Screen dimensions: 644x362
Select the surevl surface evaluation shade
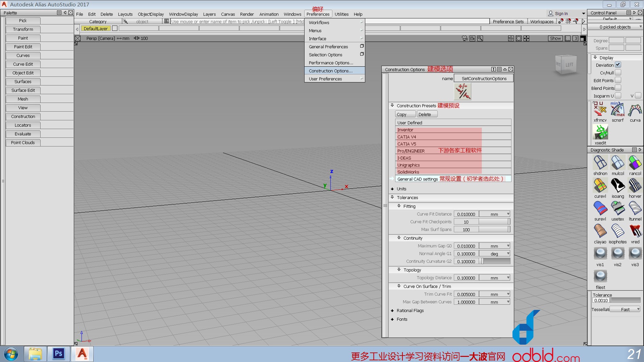pos(600,208)
